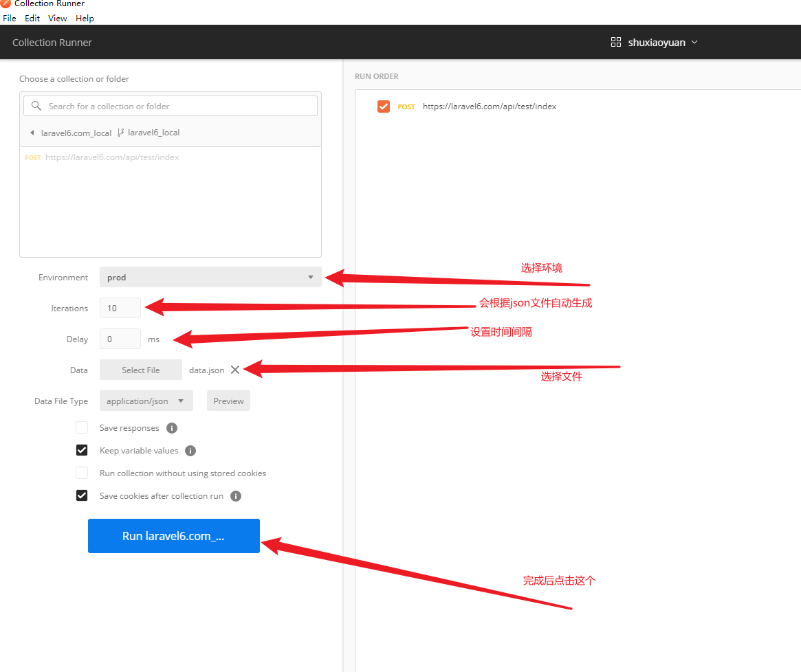The height and width of the screenshot is (672, 801).
Task: Uncheck Keep variable values
Action: pyautogui.click(x=82, y=450)
